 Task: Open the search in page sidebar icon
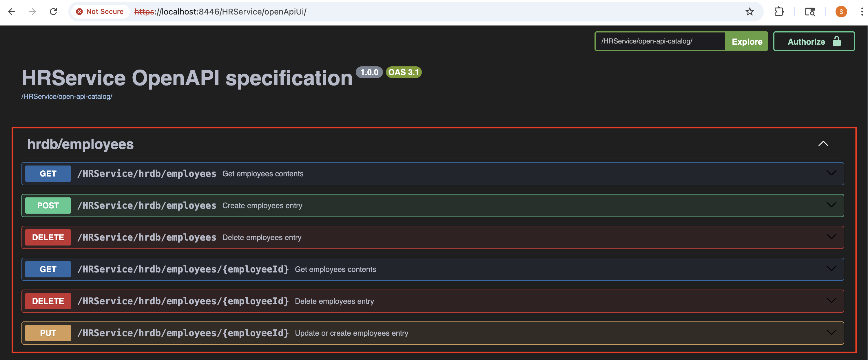(810, 12)
